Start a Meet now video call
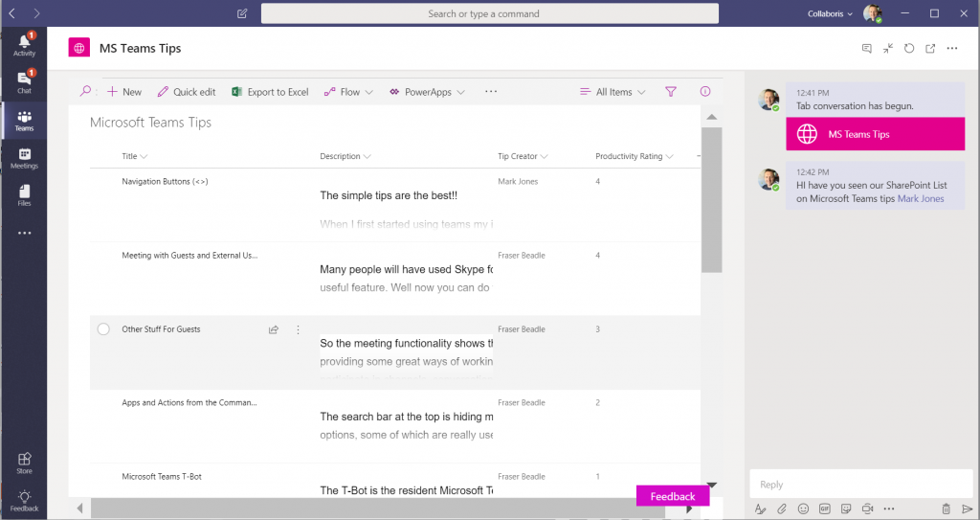 click(867, 509)
